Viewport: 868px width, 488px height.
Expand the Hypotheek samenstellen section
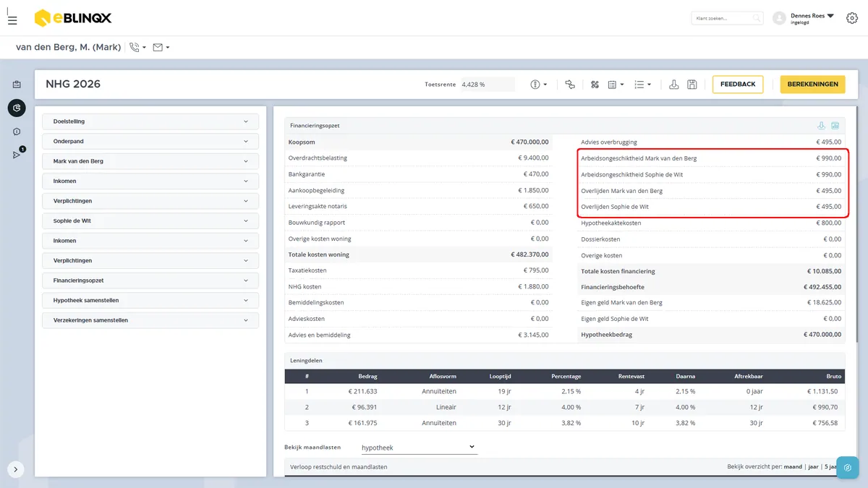coord(150,300)
